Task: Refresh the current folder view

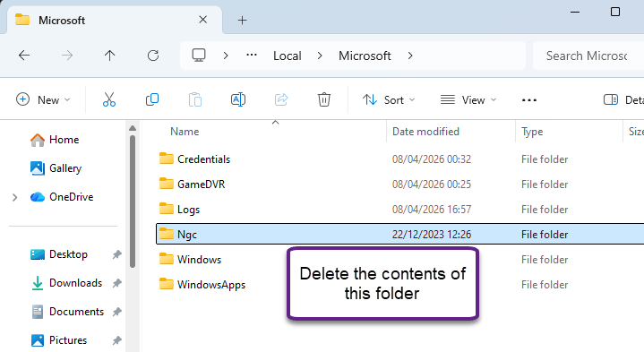Action: pyautogui.click(x=153, y=56)
